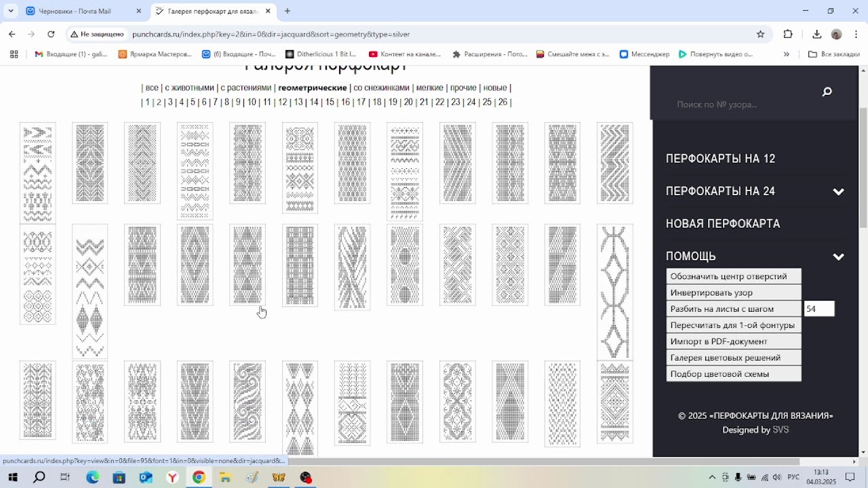Go to gallery page 13
868x488 pixels.
298,102
